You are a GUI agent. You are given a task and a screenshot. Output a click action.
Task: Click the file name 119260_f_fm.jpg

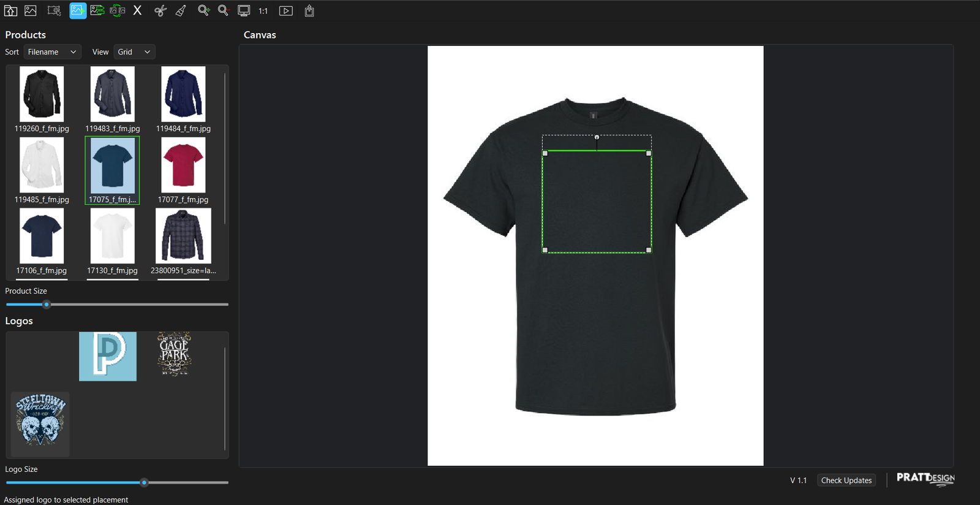(42, 129)
